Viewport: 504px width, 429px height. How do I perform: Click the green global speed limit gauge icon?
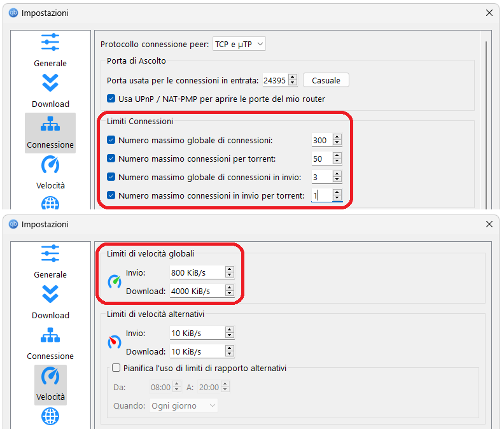[x=115, y=282]
